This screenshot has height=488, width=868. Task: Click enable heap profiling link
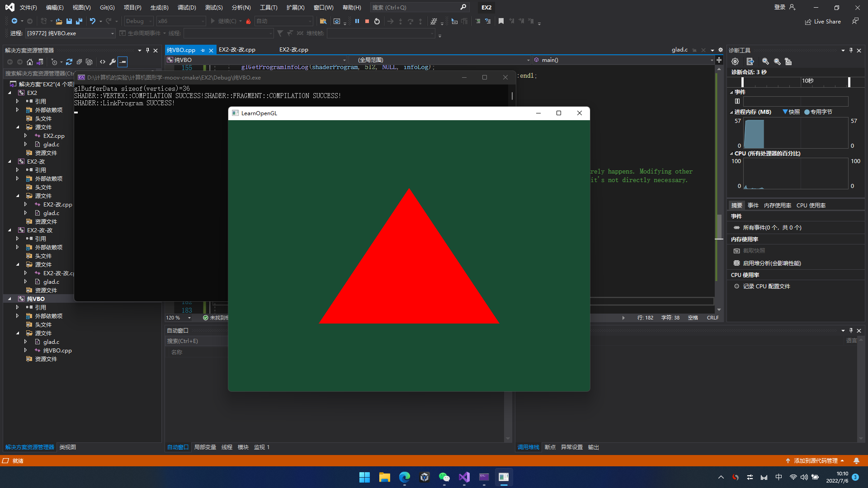772,263
